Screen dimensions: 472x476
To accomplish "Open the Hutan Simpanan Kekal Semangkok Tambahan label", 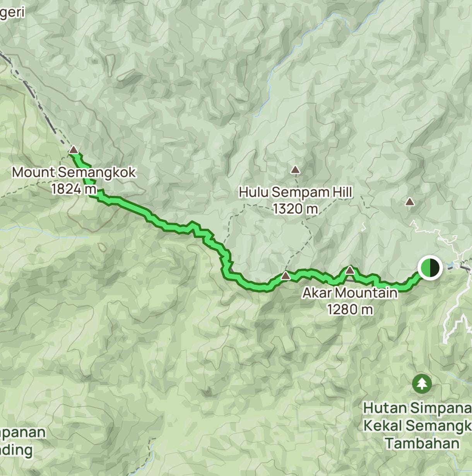I will click(418, 426).
